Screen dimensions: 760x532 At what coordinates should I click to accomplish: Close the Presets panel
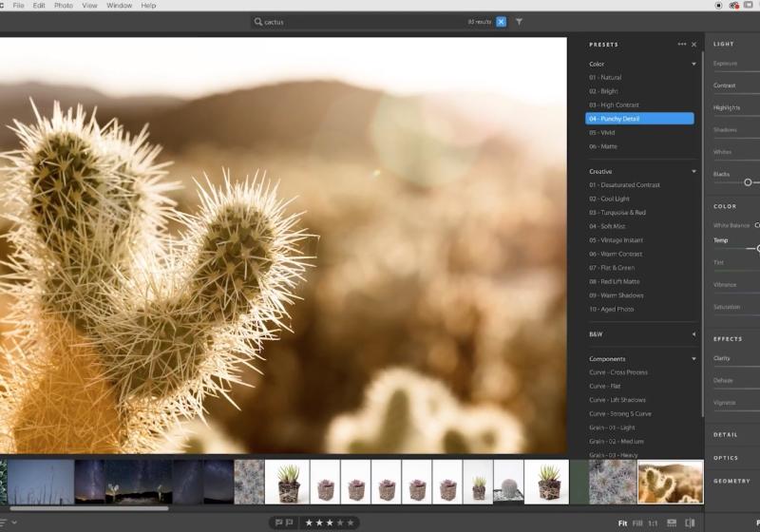click(x=693, y=45)
